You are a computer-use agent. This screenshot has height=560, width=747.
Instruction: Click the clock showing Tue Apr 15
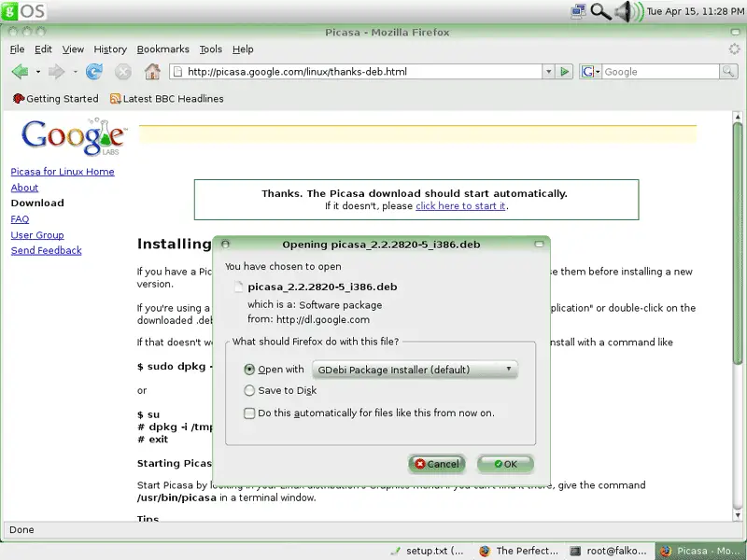click(696, 11)
